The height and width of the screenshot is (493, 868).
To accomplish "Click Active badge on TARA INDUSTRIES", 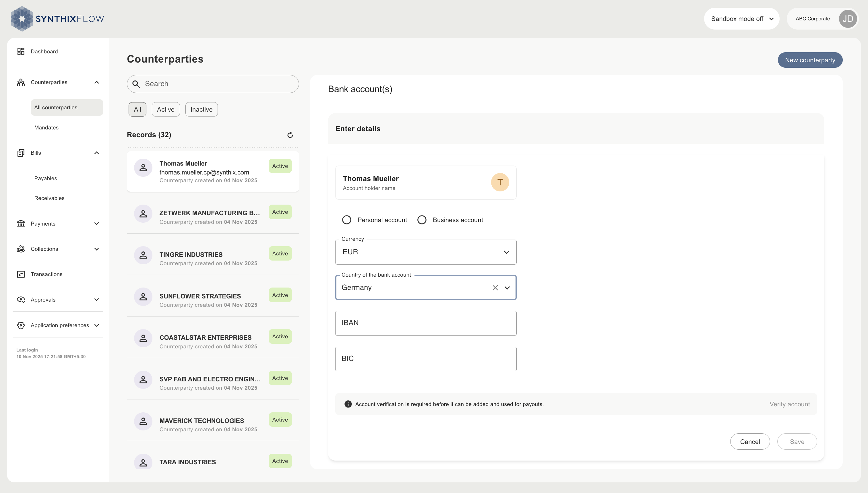I will (280, 461).
